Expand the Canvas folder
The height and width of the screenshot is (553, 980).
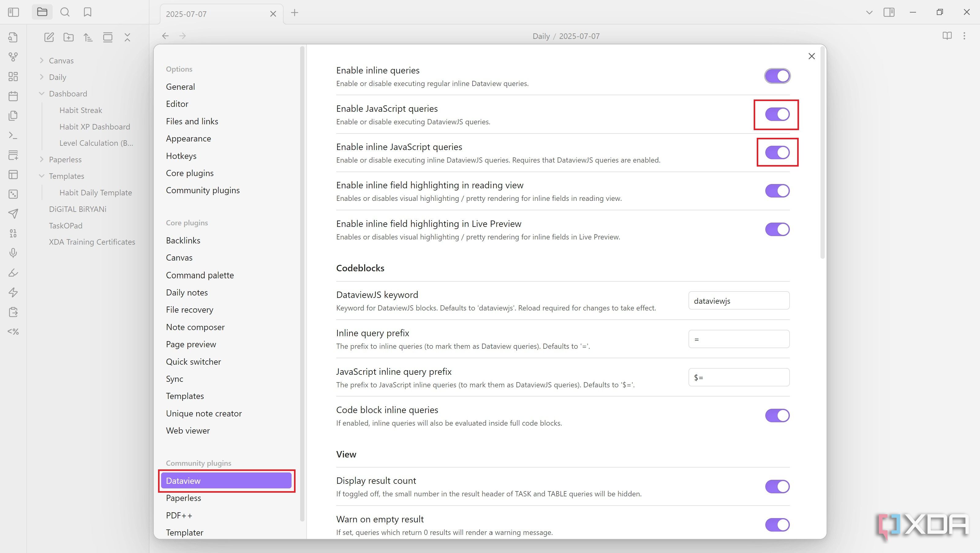(41, 60)
